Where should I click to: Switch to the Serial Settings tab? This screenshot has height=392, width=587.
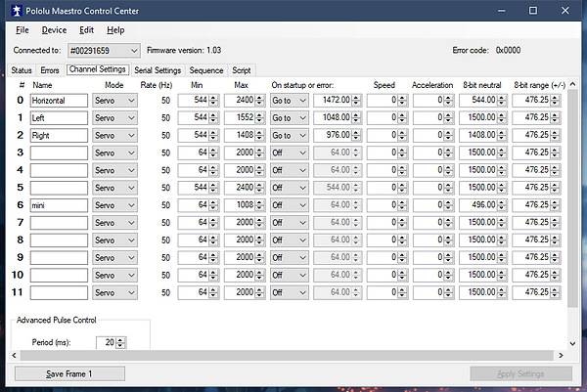(158, 70)
